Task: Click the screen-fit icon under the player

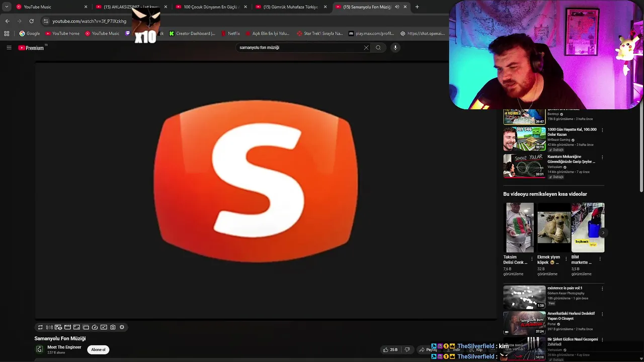Action: (76, 327)
